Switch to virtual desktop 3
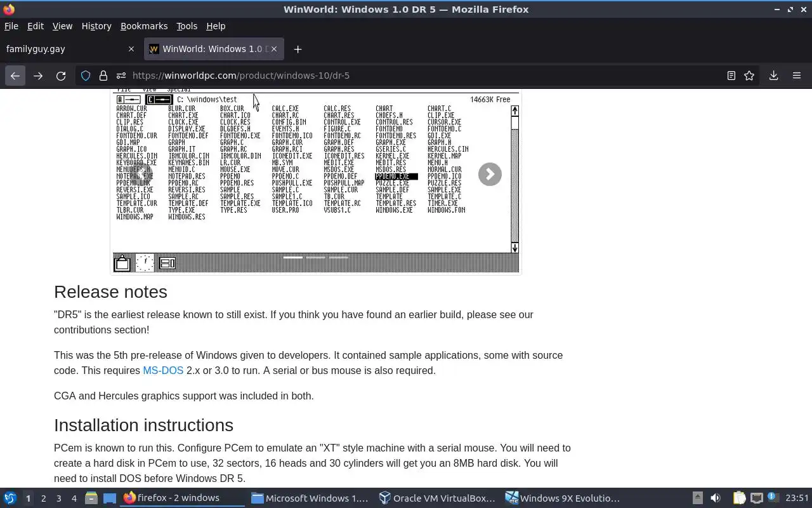 (x=58, y=498)
